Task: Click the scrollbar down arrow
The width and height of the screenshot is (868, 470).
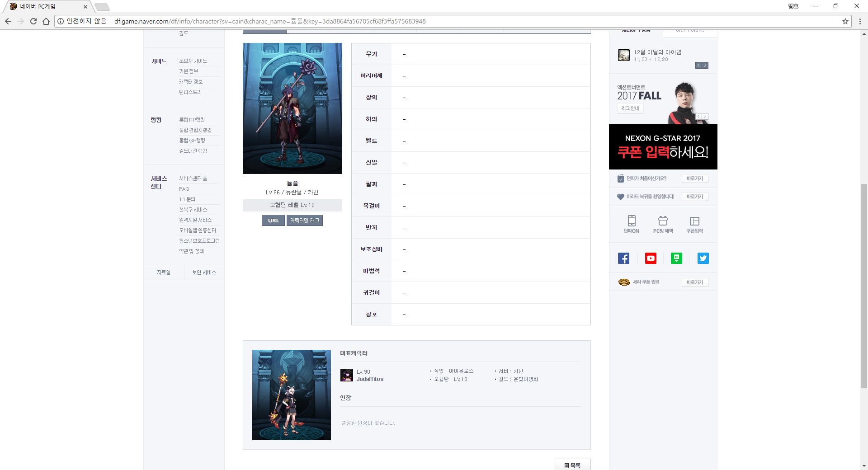Action: (864, 466)
